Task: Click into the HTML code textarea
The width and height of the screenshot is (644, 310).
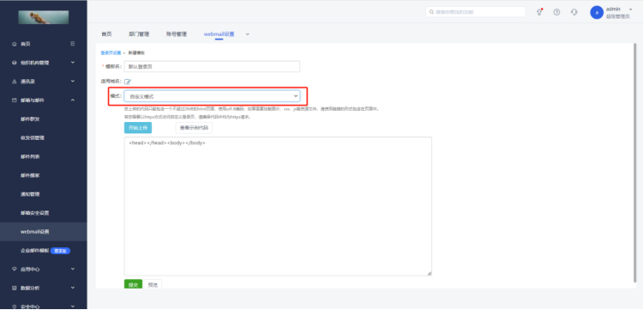Action: [278, 206]
